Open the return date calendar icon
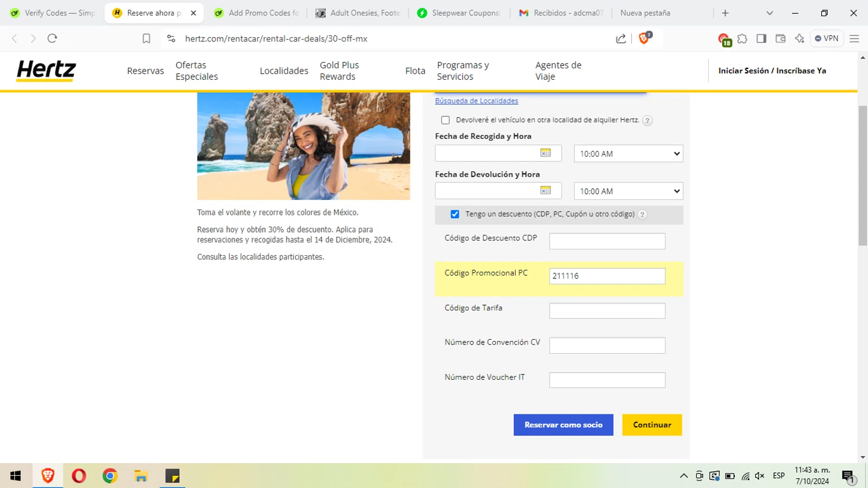Viewport: 868px width, 488px height. coord(546,190)
